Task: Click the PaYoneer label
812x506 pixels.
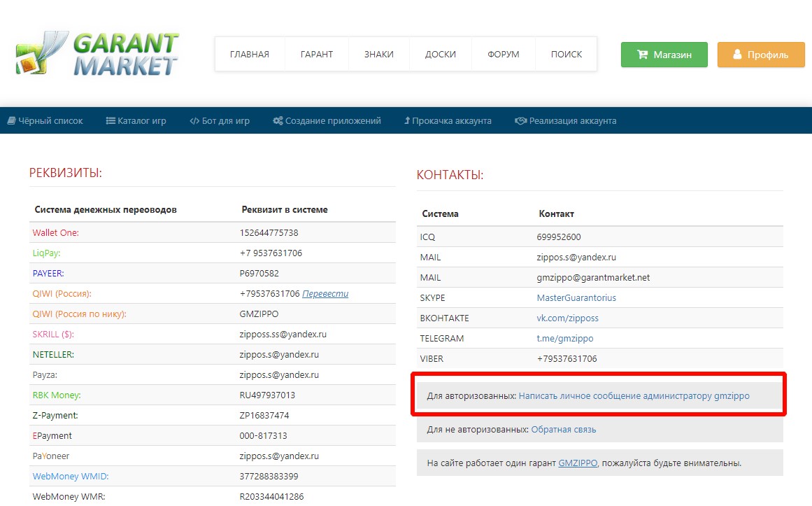Action: pyautogui.click(x=51, y=456)
